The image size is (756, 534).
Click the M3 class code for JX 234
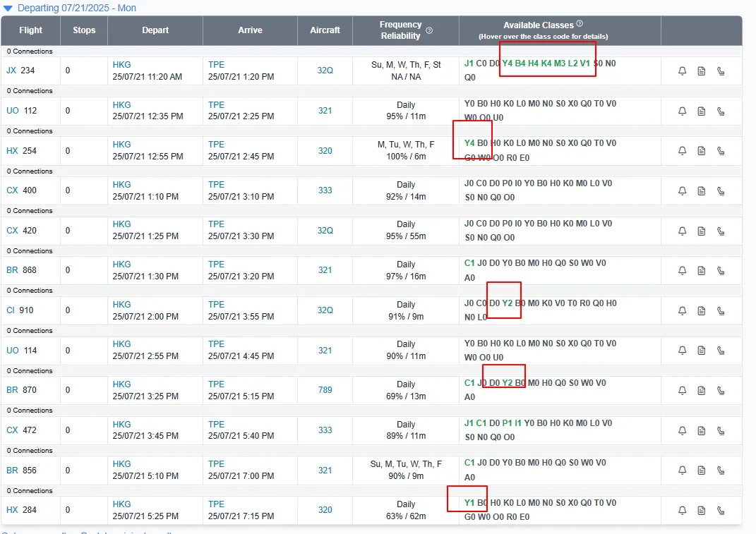click(559, 63)
